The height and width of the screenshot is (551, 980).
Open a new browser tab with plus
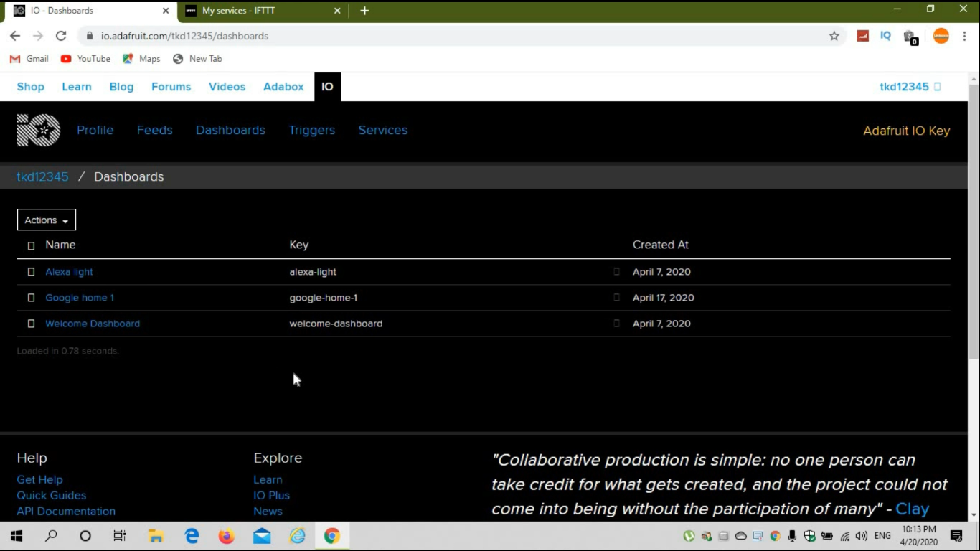[x=364, y=11]
